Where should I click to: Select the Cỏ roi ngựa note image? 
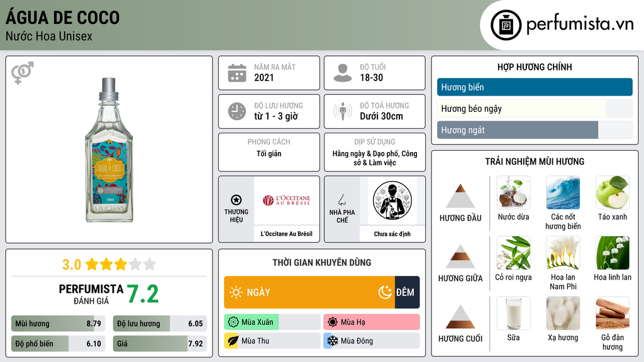[513, 253]
